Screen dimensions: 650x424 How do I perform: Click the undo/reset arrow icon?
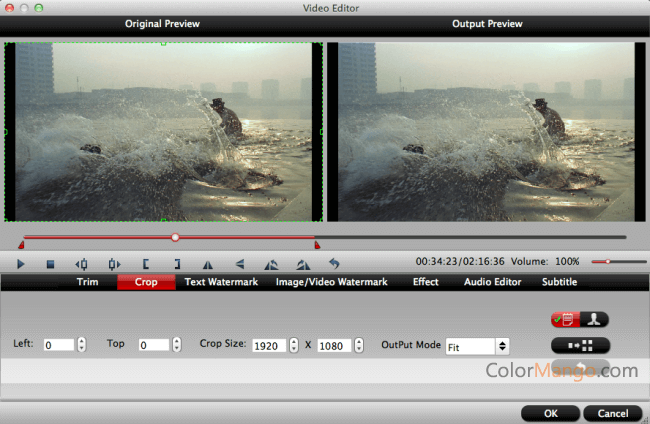tap(335, 264)
